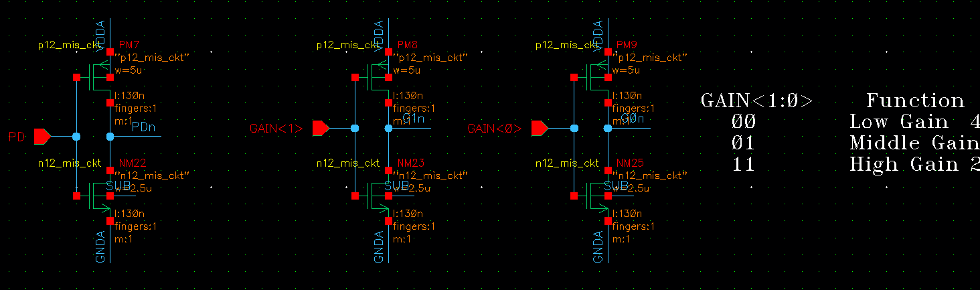980x290 pixels.
Task: Select the GAIN<0> input pin symbol
Action: click(540, 127)
